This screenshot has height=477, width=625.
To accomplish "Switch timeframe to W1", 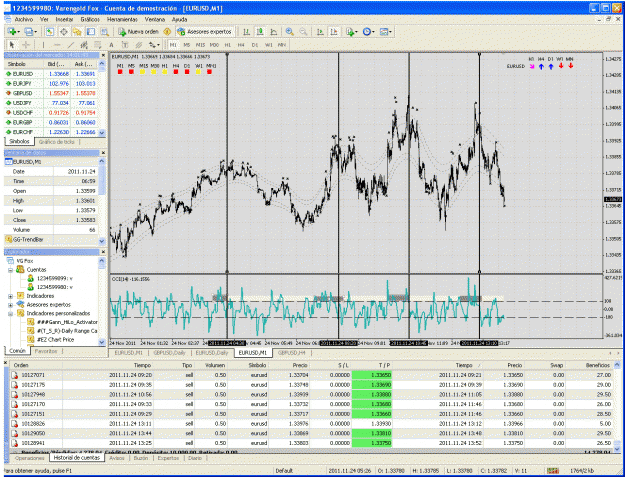I will coord(269,45).
